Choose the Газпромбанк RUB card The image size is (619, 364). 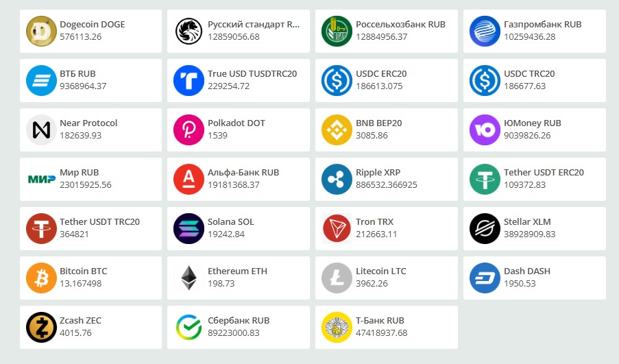click(x=535, y=31)
